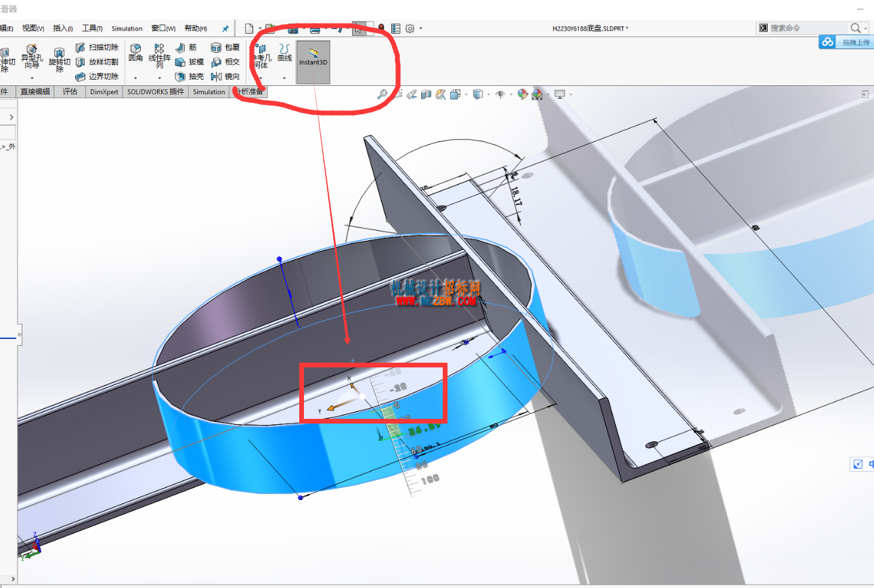The image size is (874, 588).
Task: Expand the Fillet (圆角) dropdown arrow
Action: (135, 78)
